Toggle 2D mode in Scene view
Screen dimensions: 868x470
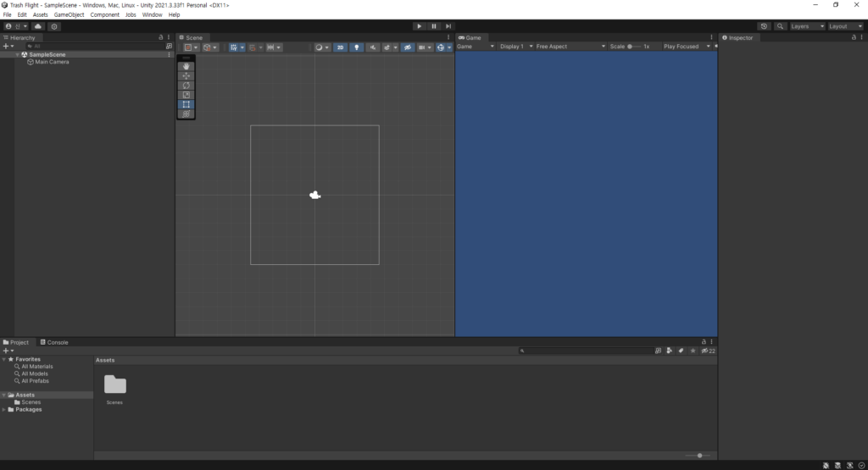[340, 47]
